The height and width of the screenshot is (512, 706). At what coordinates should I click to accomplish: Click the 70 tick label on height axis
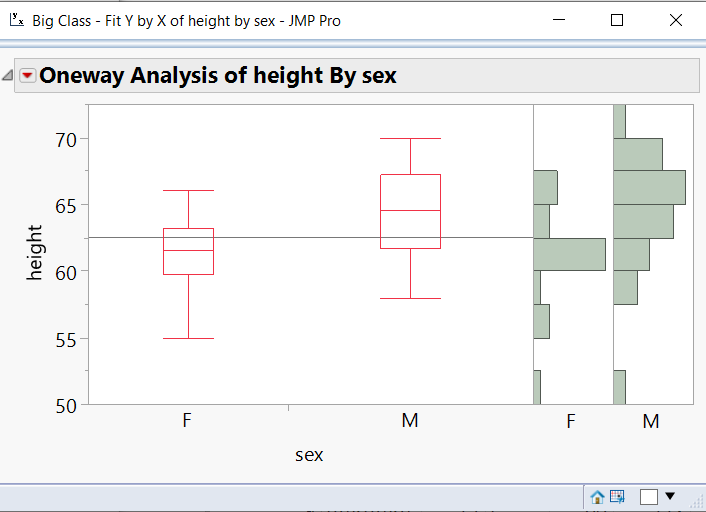click(65, 139)
